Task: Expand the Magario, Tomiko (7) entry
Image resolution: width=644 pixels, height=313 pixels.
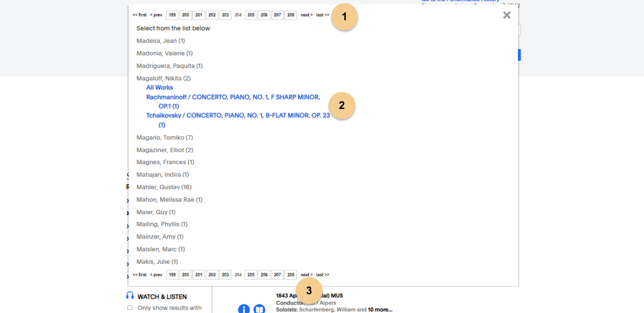Action: pos(165,138)
